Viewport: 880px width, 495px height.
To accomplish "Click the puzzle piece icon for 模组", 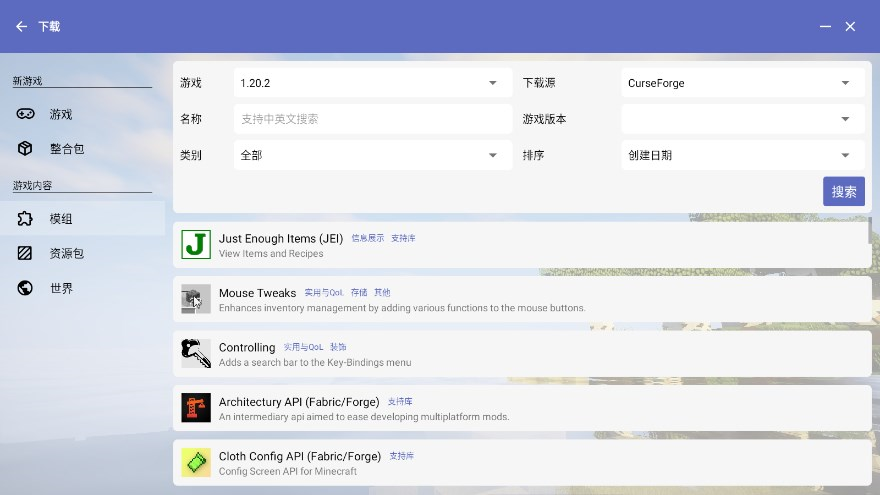I will coord(25,219).
